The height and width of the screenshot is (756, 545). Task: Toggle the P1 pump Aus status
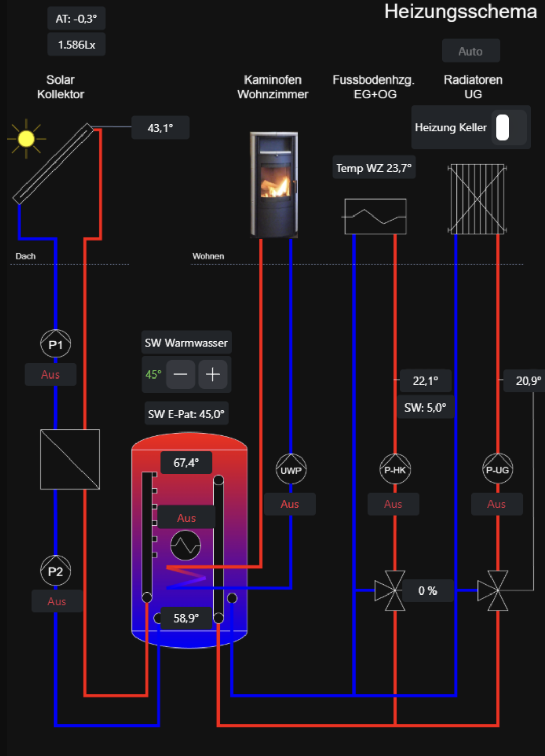[x=50, y=374]
